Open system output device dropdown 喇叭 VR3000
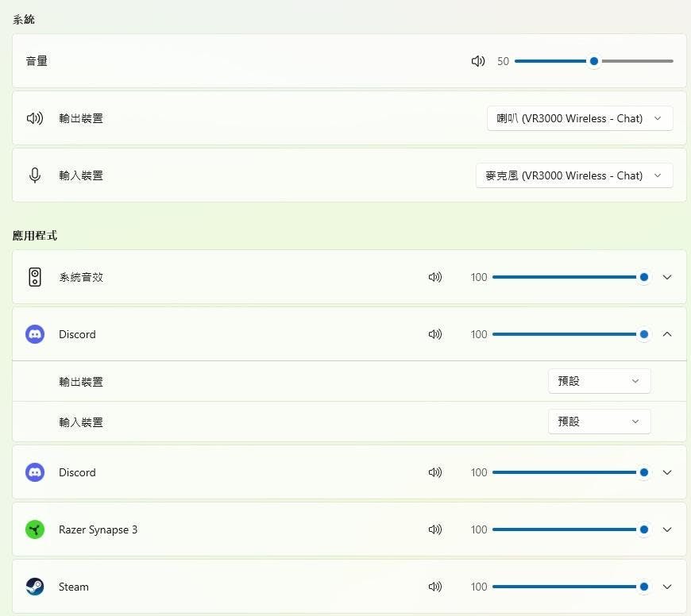Image resolution: width=691 pixels, height=616 pixels. tap(580, 118)
